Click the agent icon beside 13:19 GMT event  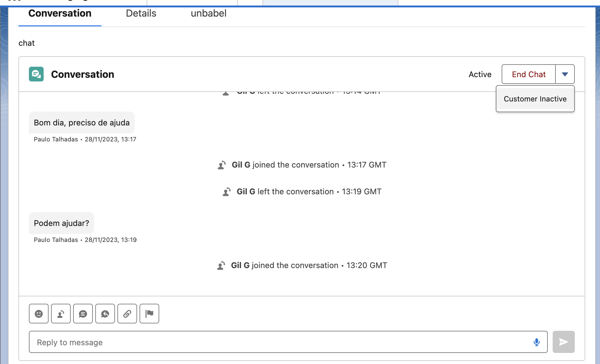point(227,192)
